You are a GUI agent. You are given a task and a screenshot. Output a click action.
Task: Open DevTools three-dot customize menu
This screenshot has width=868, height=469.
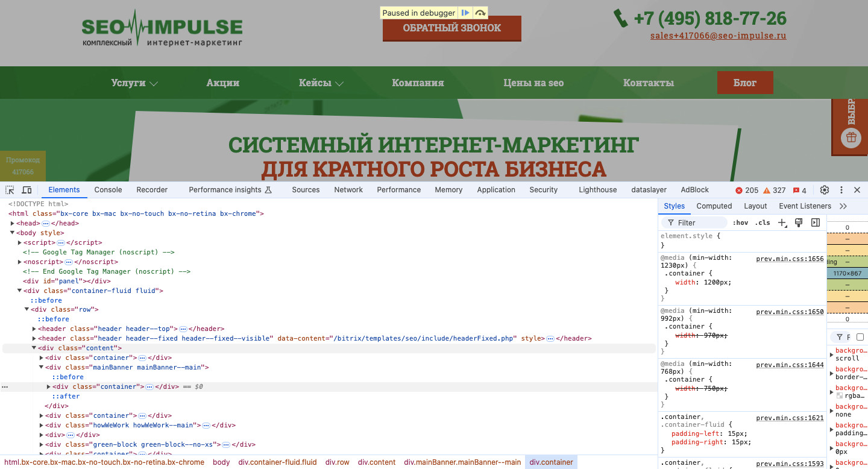841,190
